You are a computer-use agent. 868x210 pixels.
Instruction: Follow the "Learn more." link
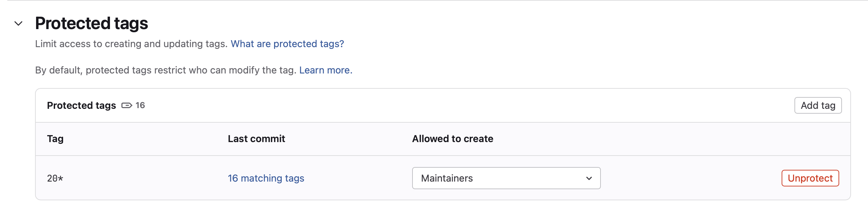(x=325, y=70)
